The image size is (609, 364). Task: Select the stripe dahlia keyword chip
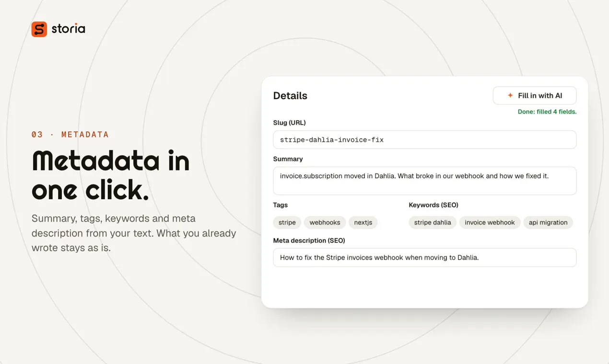[x=433, y=222]
